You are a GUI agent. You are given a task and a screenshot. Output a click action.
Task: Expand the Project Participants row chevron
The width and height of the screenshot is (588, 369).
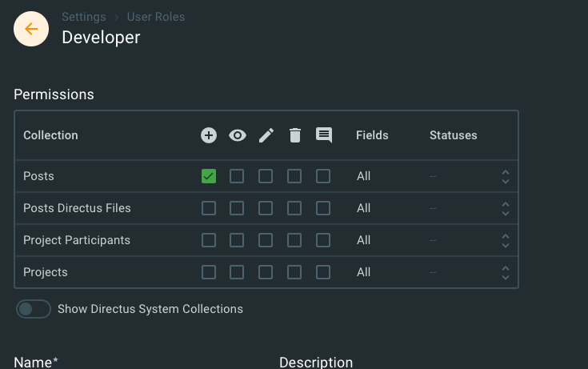click(506, 241)
